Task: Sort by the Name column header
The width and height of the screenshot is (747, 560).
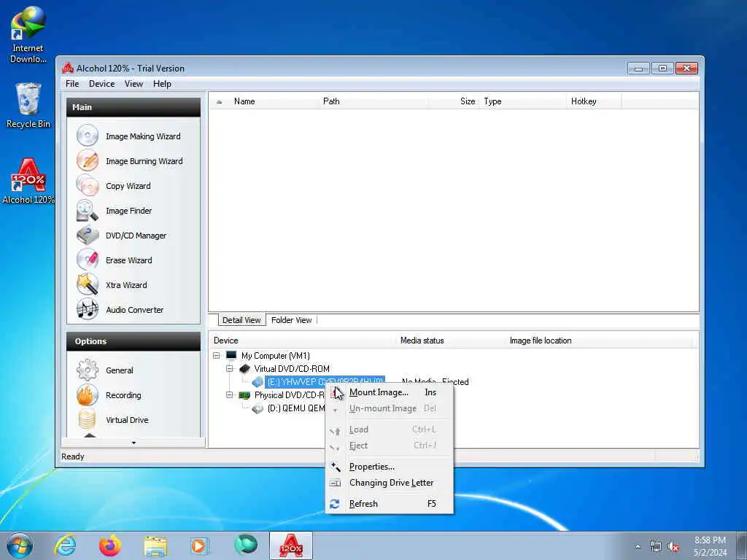Action: click(x=273, y=101)
